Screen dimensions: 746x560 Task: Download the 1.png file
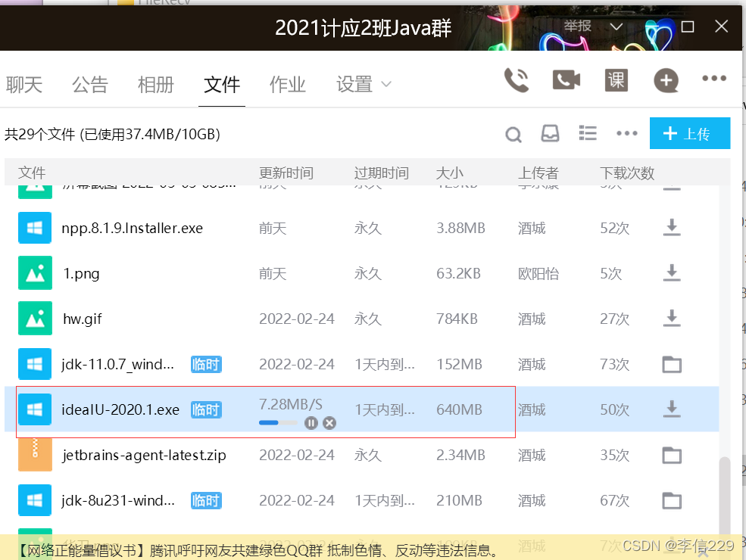(672, 273)
